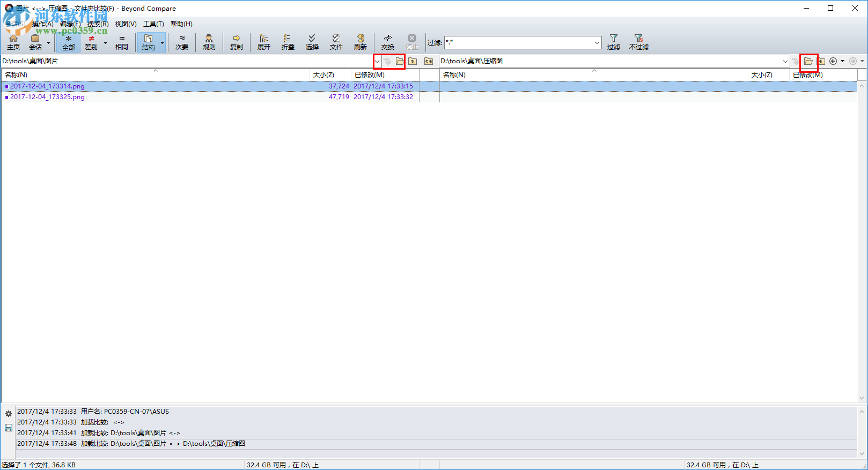Maximize the Beyond Compare window
Viewport: 868px width, 470px height.
pyautogui.click(x=830, y=8)
